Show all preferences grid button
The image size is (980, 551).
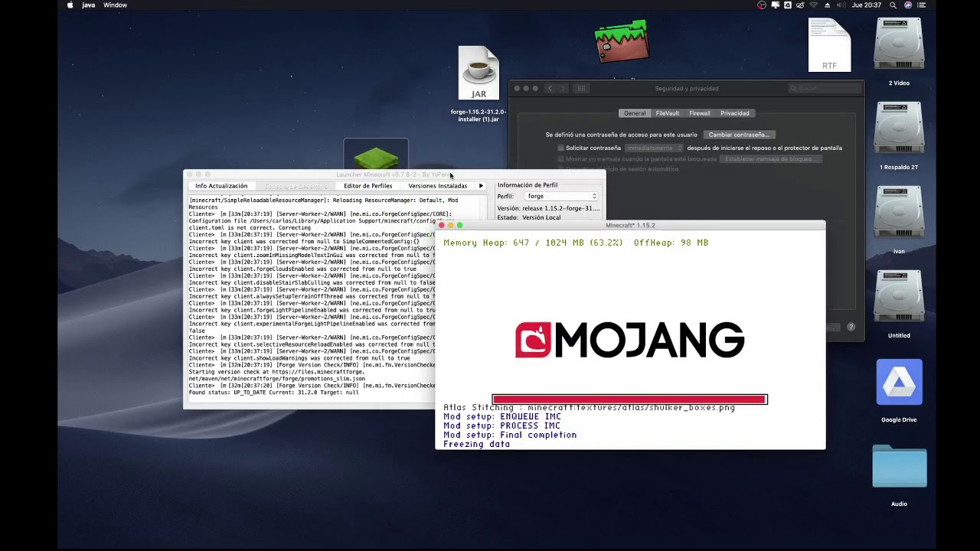[x=581, y=89]
